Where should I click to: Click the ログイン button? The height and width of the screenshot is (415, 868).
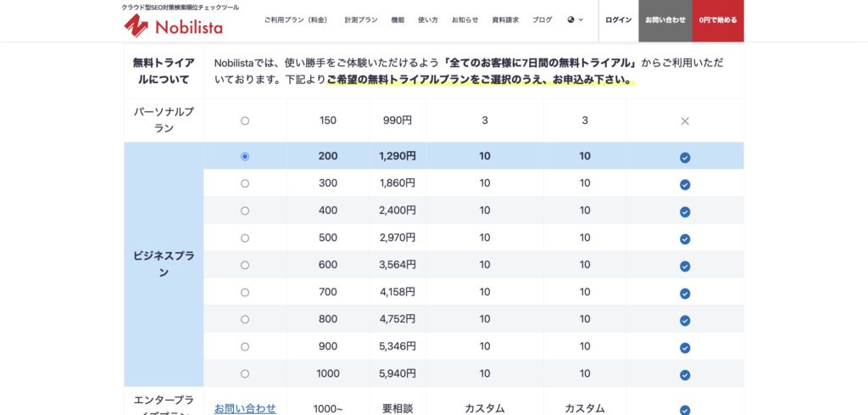[x=618, y=20]
